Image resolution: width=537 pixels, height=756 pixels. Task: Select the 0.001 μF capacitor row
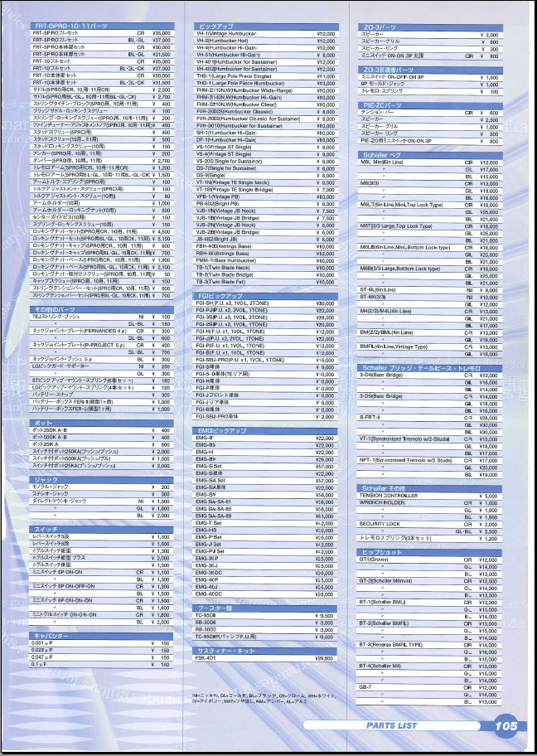pos(102,643)
